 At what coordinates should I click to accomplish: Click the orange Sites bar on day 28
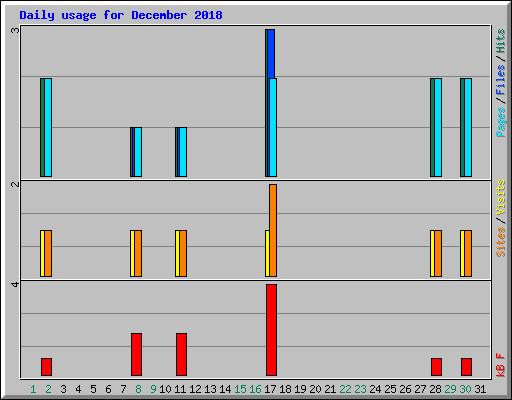tap(438, 253)
